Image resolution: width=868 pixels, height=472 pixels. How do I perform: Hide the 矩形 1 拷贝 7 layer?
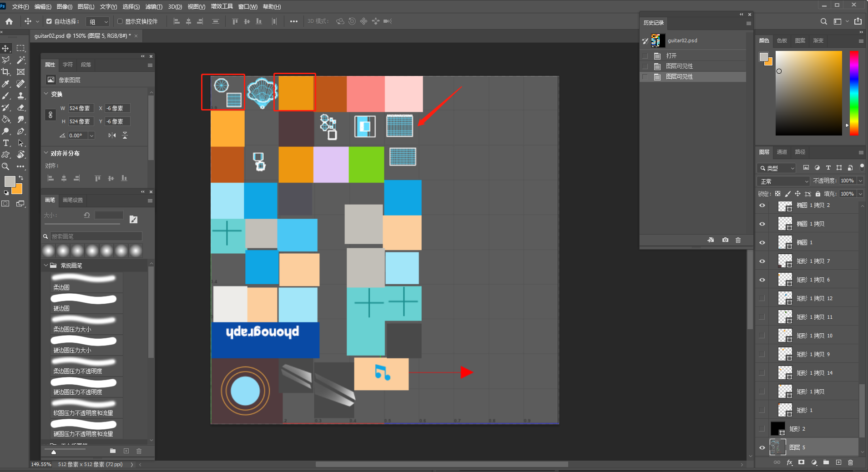762,261
